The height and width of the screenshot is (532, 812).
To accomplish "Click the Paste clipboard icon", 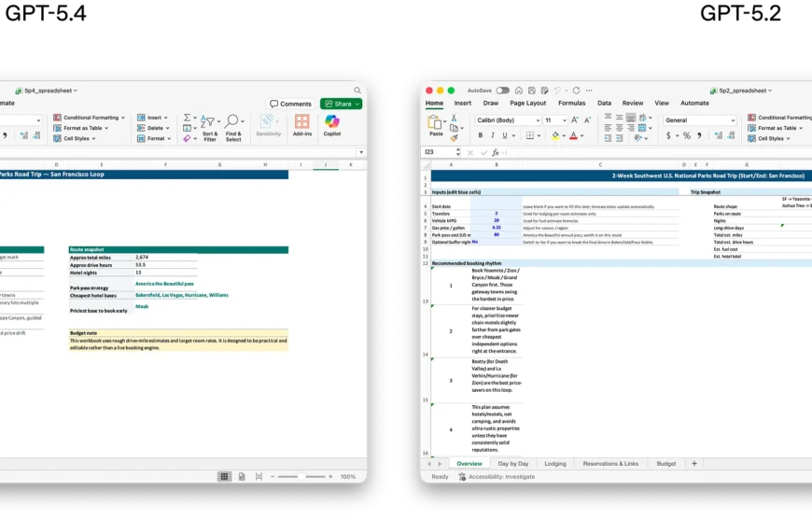I will click(436, 125).
